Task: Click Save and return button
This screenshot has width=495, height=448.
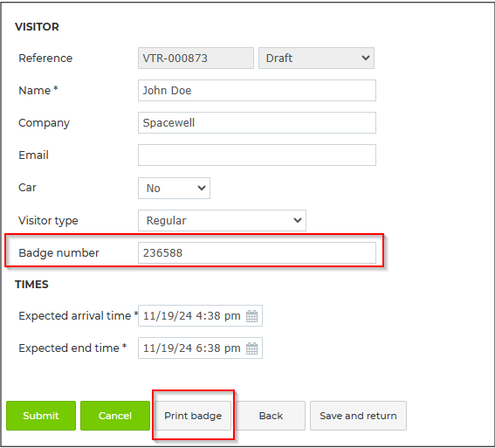Action: 358,416
